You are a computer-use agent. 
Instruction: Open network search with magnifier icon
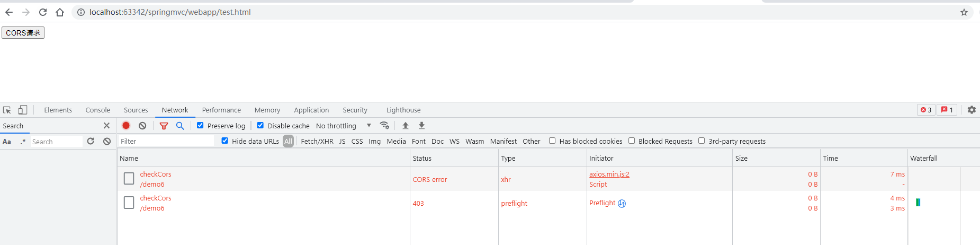point(180,126)
